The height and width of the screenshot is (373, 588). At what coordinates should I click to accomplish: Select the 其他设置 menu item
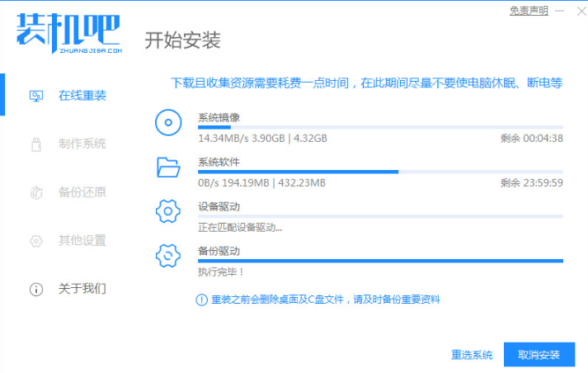click(x=82, y=241)
